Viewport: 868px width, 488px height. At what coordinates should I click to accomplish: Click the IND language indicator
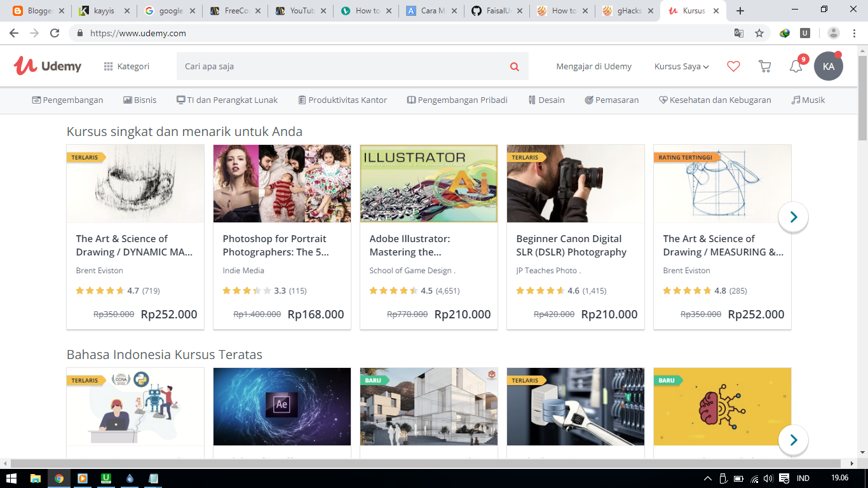[x=803, y=478]
